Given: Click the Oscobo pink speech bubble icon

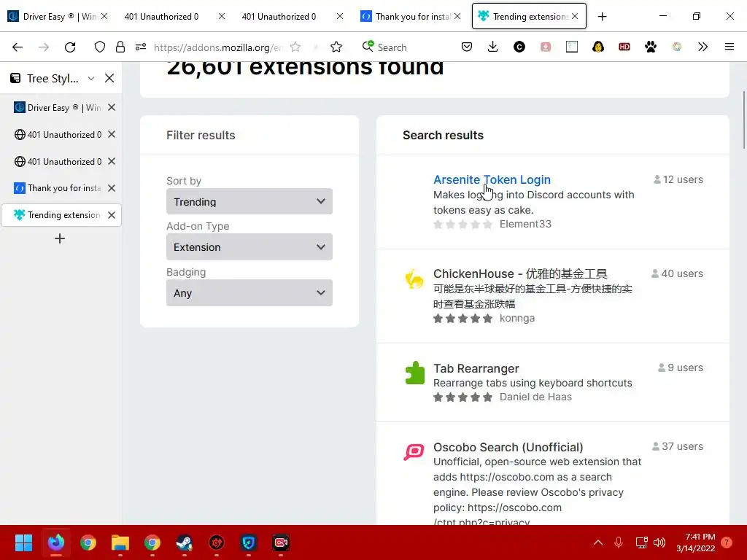Looking at the screenshot, I should (x=414, y=451).
